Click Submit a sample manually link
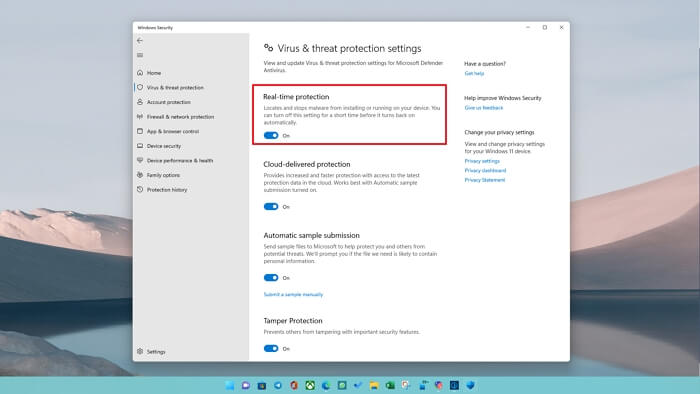This screenshot has width=700, height=394. pos(293,294)
